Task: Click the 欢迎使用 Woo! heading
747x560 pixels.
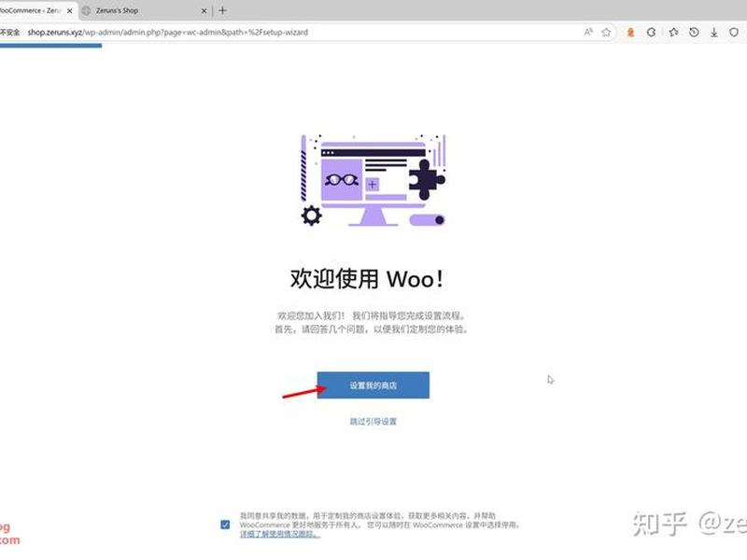Action: tap(367, 279)
